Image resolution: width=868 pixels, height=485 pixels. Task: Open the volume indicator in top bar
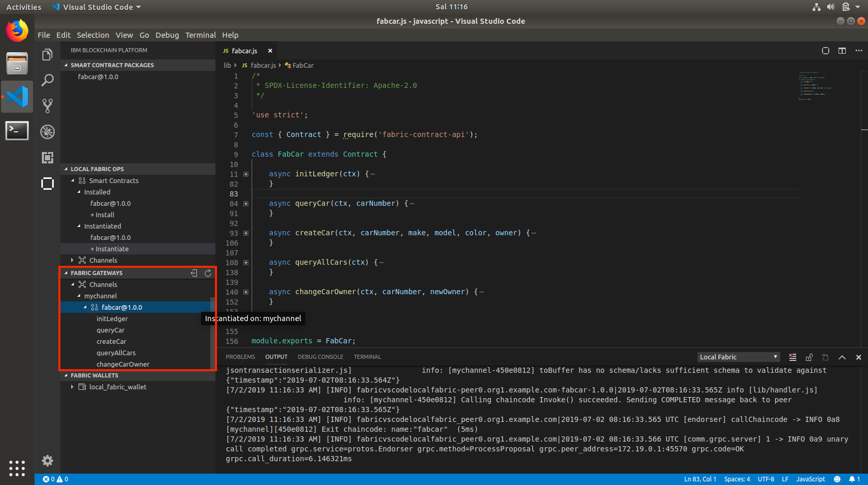(830, 7)
